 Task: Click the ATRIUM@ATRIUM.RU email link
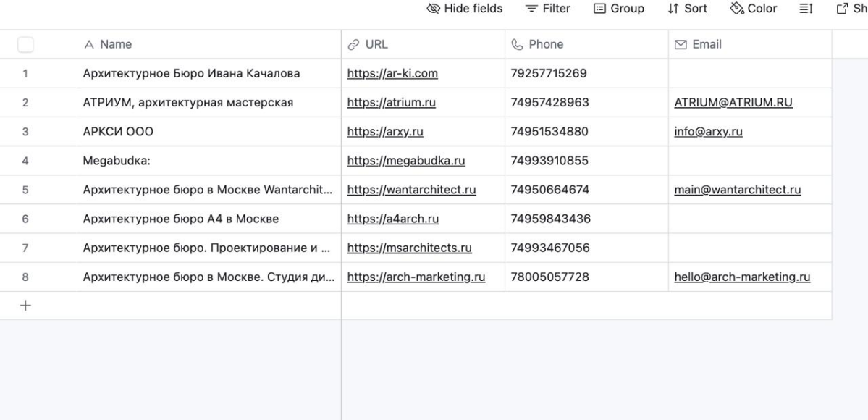click(x=733, y=103)
